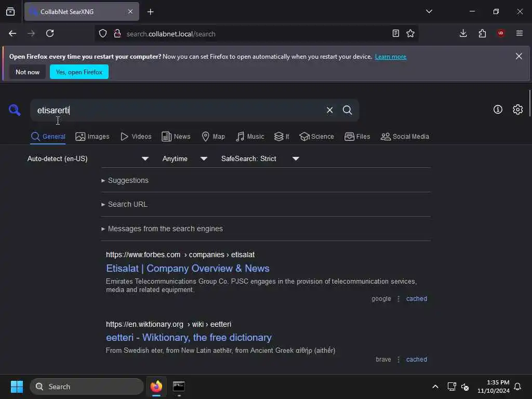The width and height of the screenshot is (532, 399).
Task: Bookmark this page with star
Action: 410,33
